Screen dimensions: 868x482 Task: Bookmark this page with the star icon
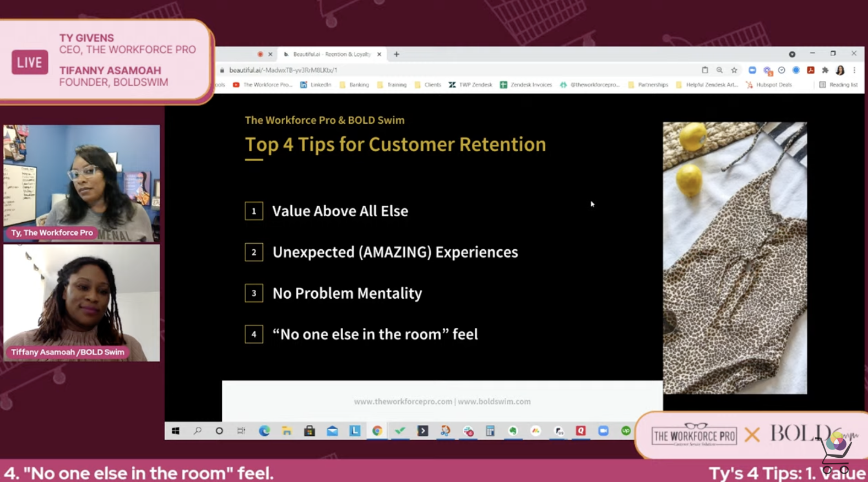(734, 70)
